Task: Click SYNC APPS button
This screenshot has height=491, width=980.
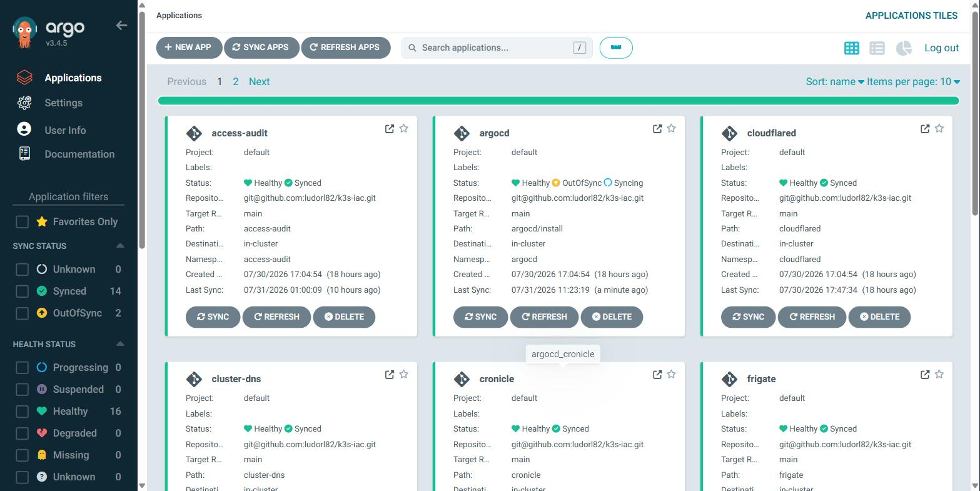Action: [x=261, y=48]
